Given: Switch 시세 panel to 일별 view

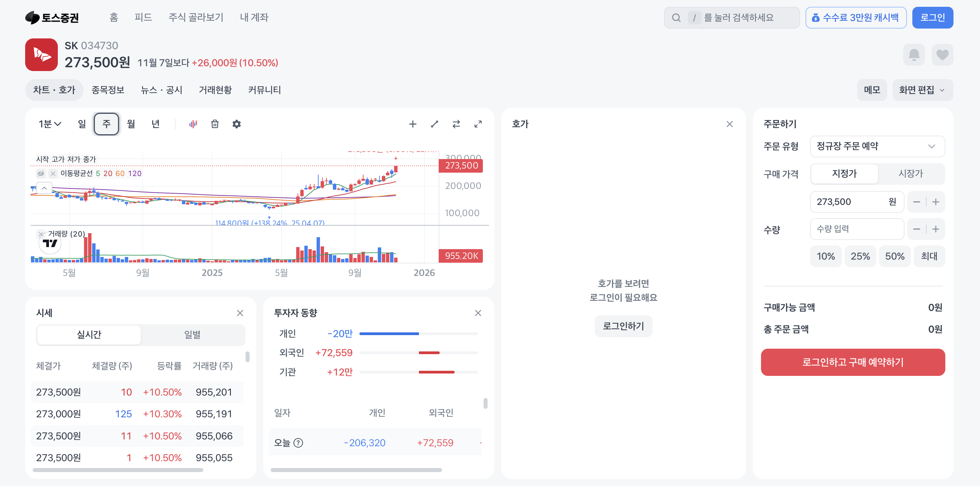Looking at the screenshot, I should tap(192, 335).
